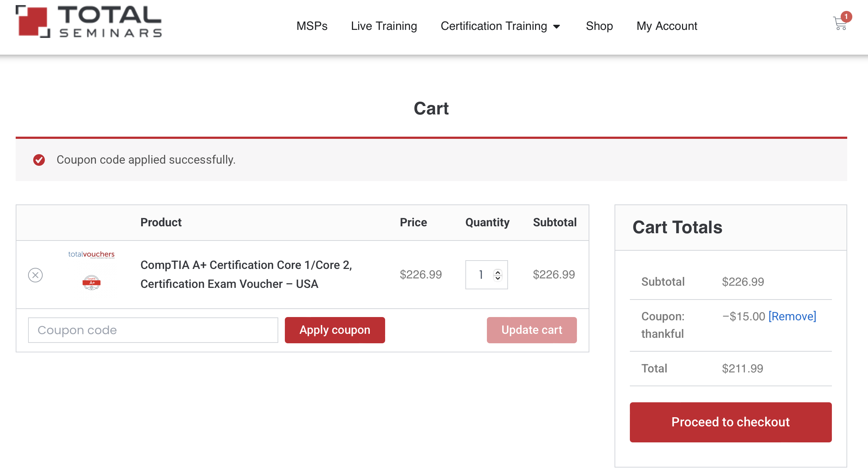Expand the Certification Training dropdown arrow
This screenshot has height=473, width=868.
[x=557, y=27]
